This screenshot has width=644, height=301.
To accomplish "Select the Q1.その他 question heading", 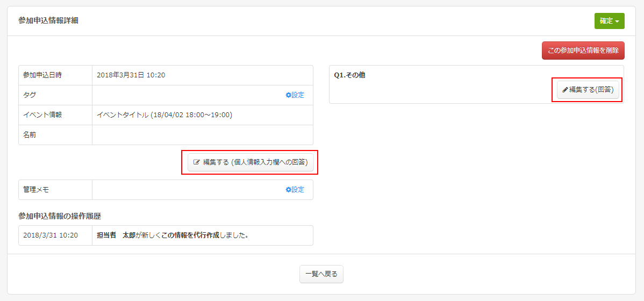I will tap(349, 75).
